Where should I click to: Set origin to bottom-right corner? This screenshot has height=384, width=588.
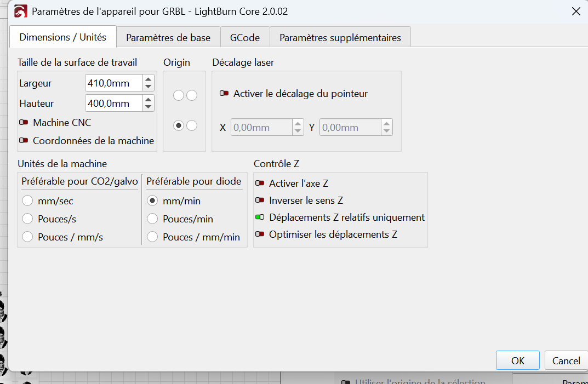192,125
